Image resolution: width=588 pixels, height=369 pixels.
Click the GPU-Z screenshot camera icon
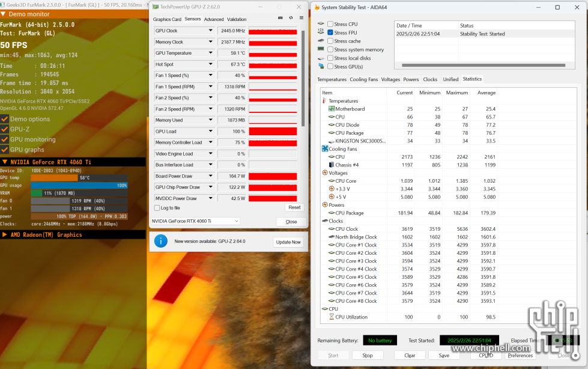click(280, 17)
